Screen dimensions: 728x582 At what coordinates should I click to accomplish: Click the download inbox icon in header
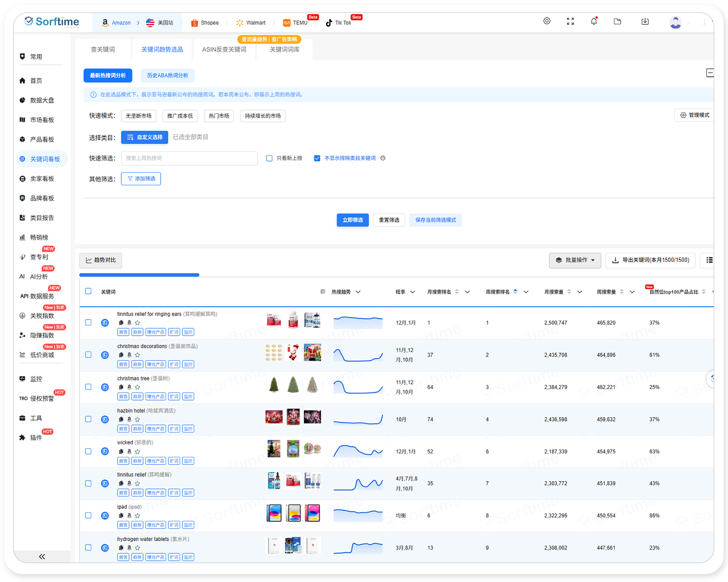pyautogui.click(x=645, y=21)
